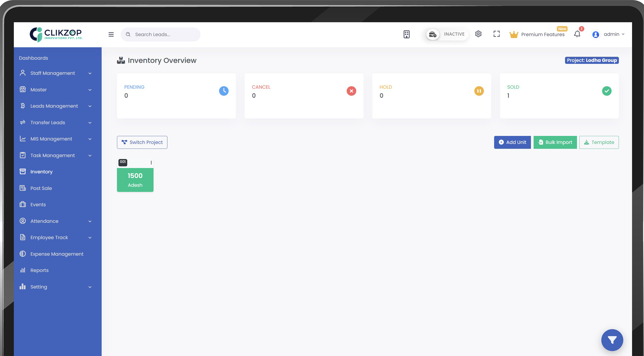Open the three-dot menu on unit 001

point(151,162)
